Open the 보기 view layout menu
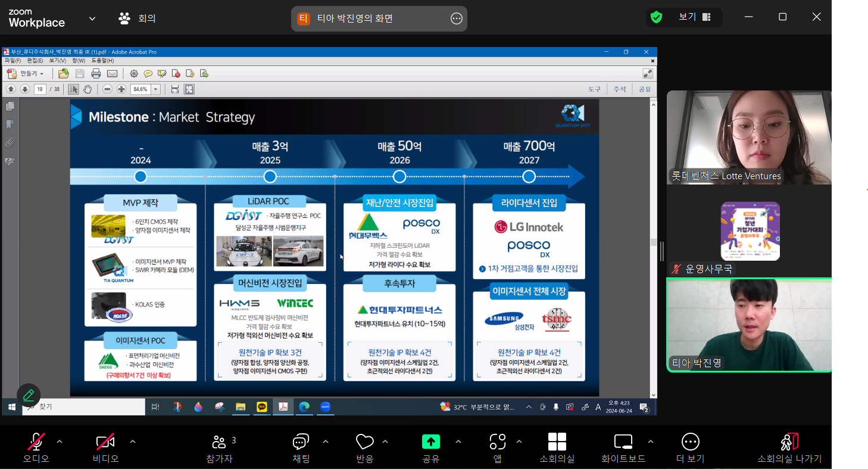This screenshot has width=868, height=469. pos(695,17)
